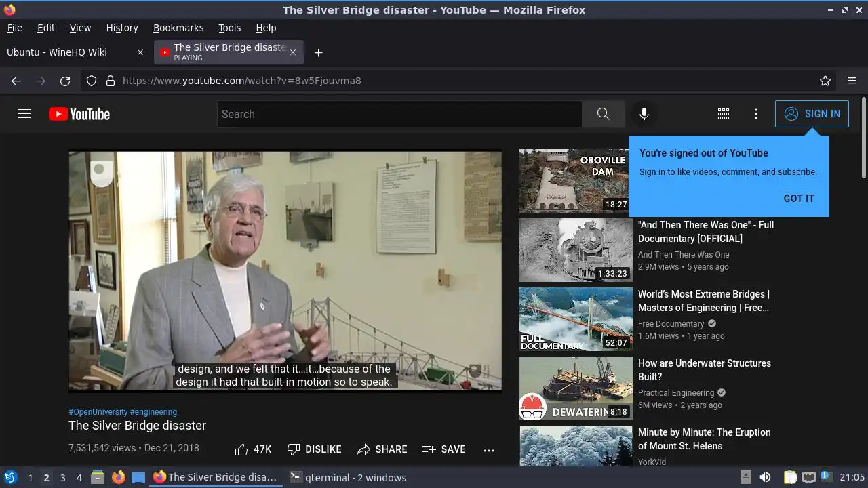The width and height of the screenshot is (868, 488).
Task: Open the Edit menu
Action: point(46,28)
